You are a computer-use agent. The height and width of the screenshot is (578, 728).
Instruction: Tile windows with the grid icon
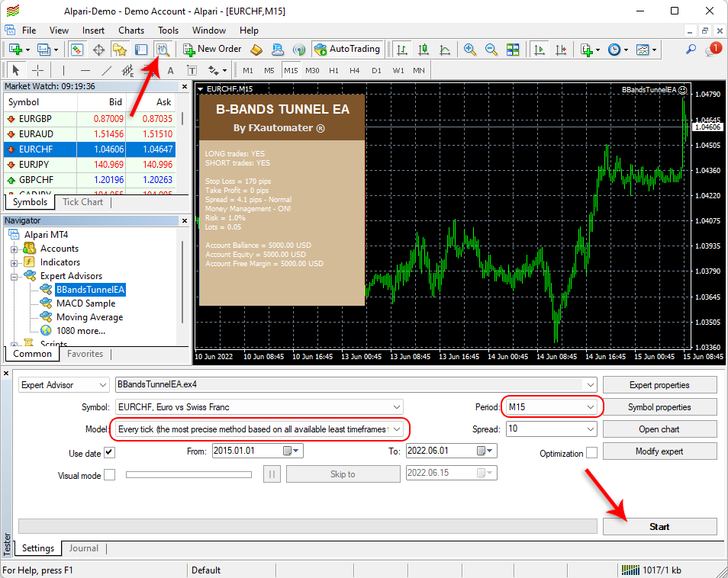(x=513, y=50)
